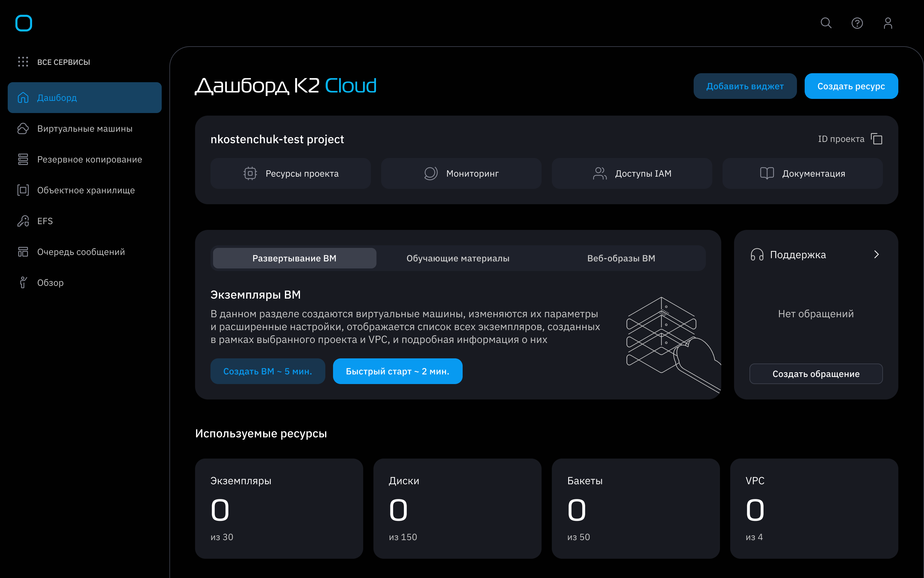Open the Ресурсы проекта shortcut
This screenshot has height=578, width=924.
click(x=291, y=173)
